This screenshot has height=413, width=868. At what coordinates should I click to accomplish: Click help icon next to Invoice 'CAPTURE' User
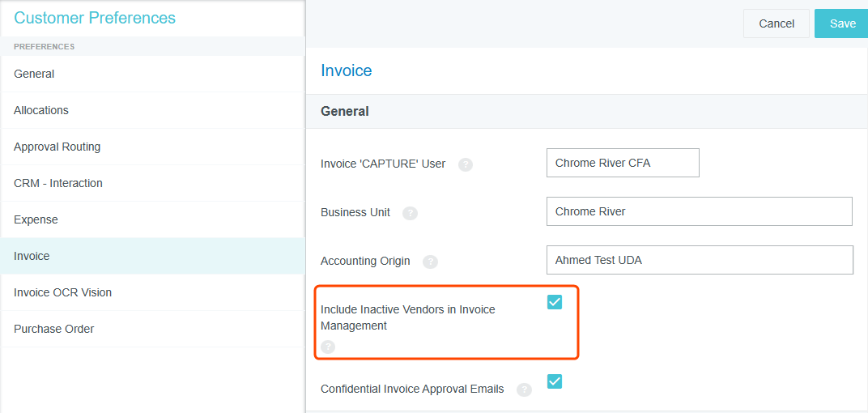(x=465, y=164)
